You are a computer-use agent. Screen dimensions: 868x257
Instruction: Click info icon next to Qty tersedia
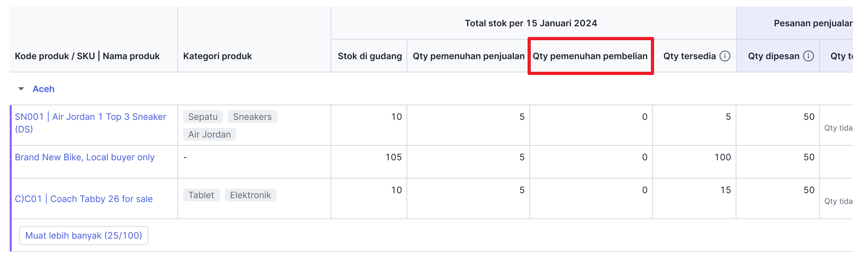[x=725, y=56]
